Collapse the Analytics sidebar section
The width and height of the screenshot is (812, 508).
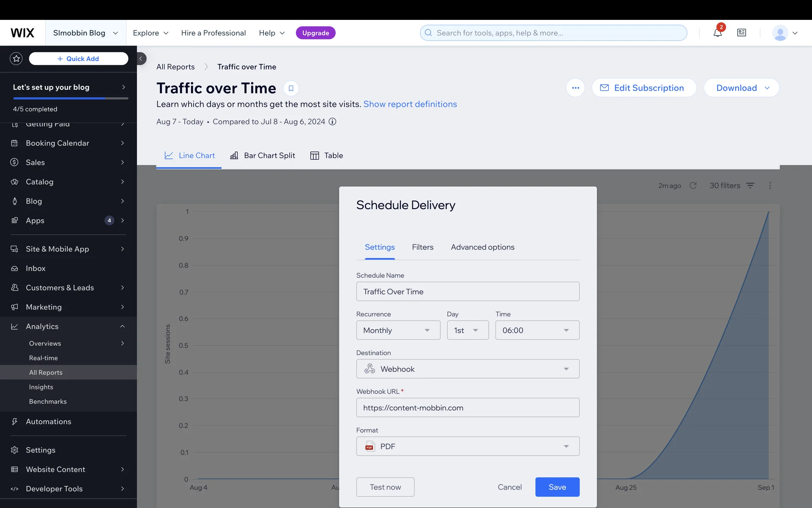pyautogui.click(x=122, y=326)
